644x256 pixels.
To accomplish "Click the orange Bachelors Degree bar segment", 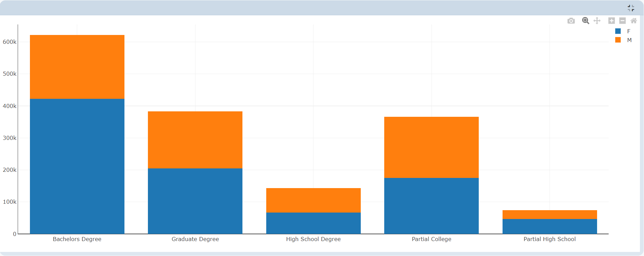I will pyautogui.click(x=77, y=67).
